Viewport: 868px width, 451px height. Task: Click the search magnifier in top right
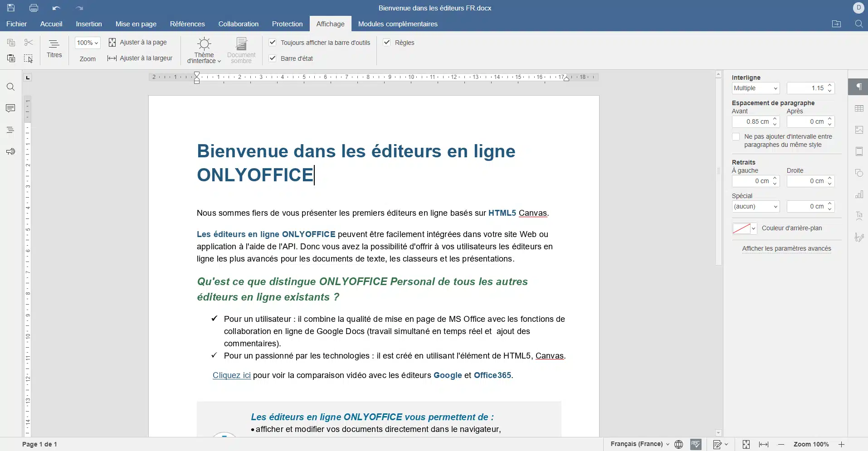point(858,24)
